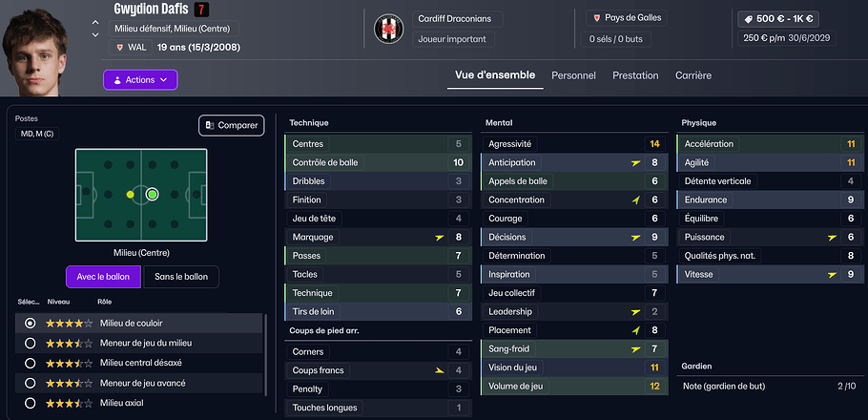The width and height of the screenshot is (868, 420).
Task: Open the Carrière tab
Action: click(x=692, y=75)
